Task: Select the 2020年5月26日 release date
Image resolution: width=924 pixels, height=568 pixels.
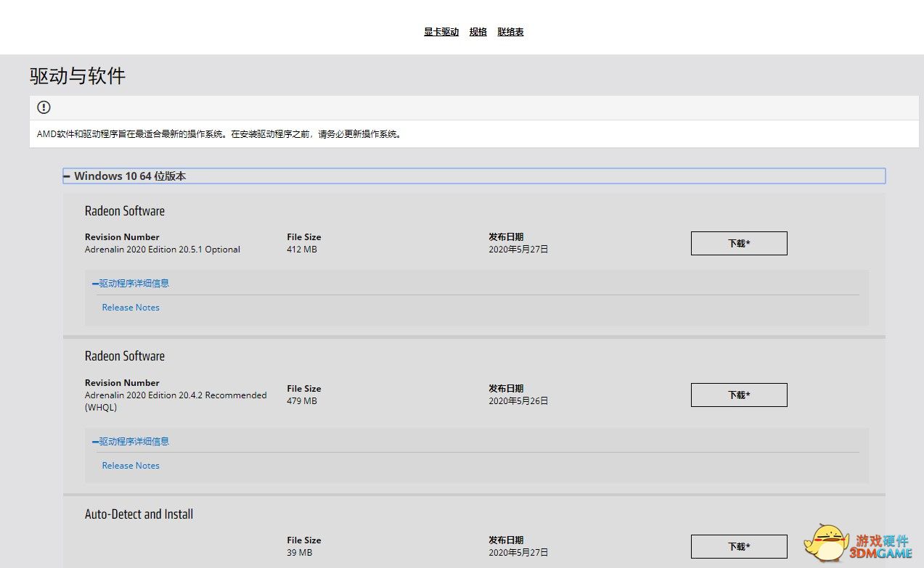Action: pyautogui.click(x=518, y=401)
